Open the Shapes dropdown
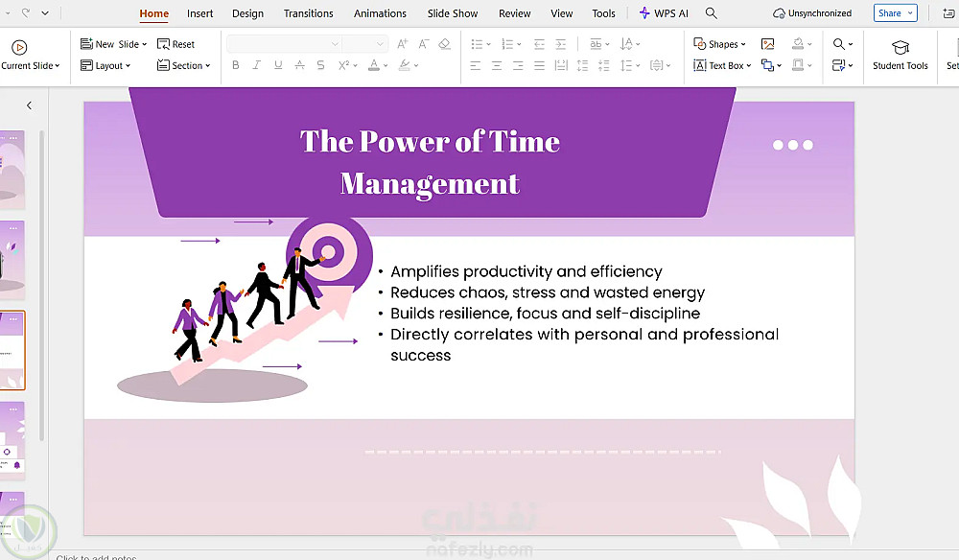The image size is (959, 560). point(719,44)
